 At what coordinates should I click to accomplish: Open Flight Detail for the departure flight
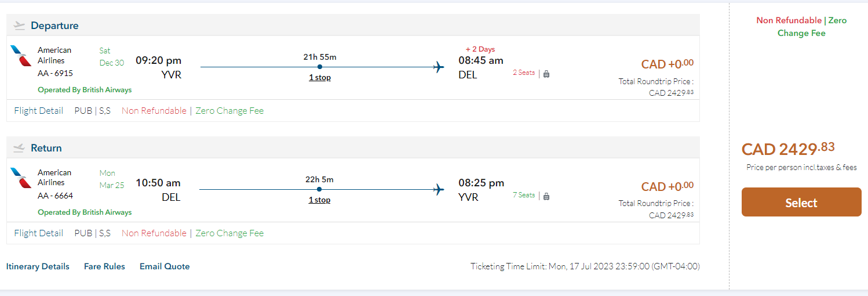39,110
